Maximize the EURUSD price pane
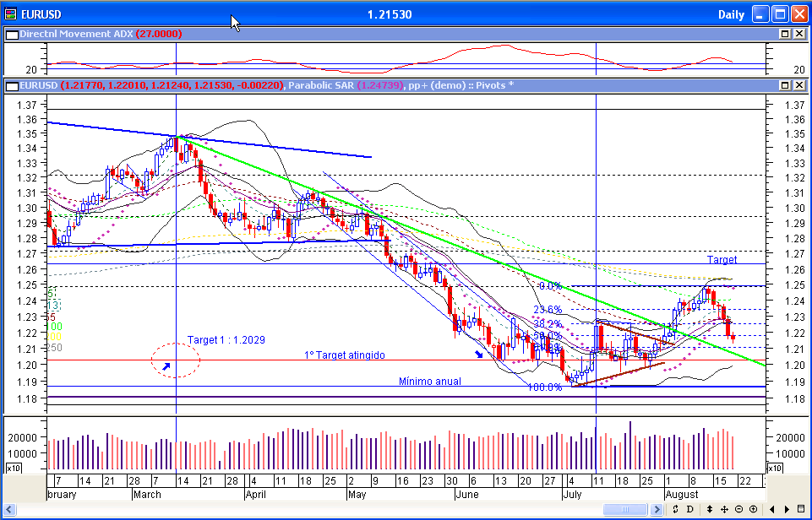The height and width of the screenshot is (520, 812). pyautogui.click(x=785, y=85)
